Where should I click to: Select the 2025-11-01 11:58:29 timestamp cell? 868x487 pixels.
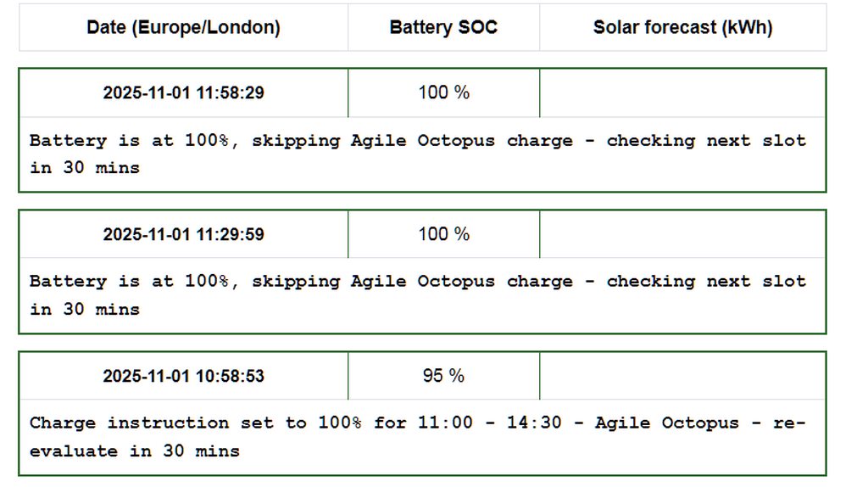coord(183,93)
